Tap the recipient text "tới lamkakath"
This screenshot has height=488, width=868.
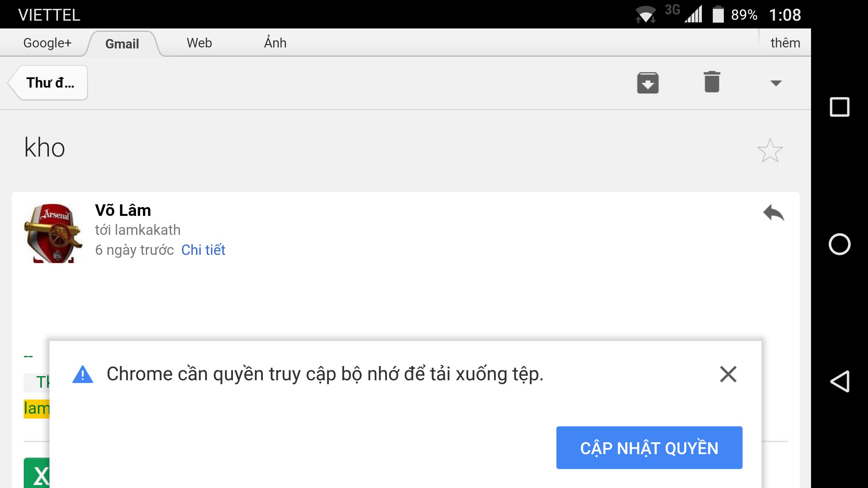[x=138, y=230]
